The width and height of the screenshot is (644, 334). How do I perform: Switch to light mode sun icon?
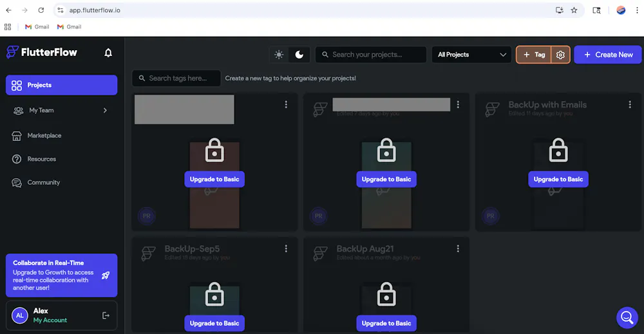coord(279,55)
